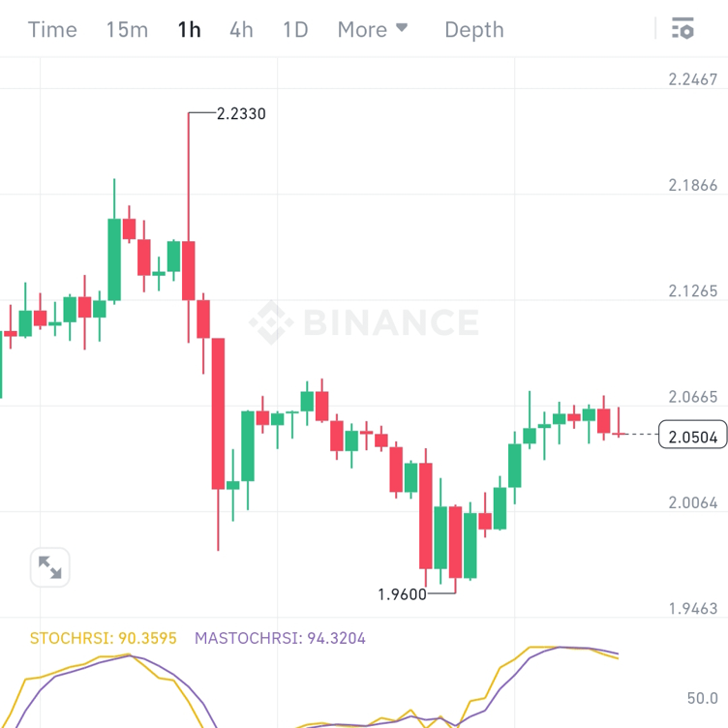Switch to the 4h interval
This screenshot has width=728, height=728.
pos(241,29)
